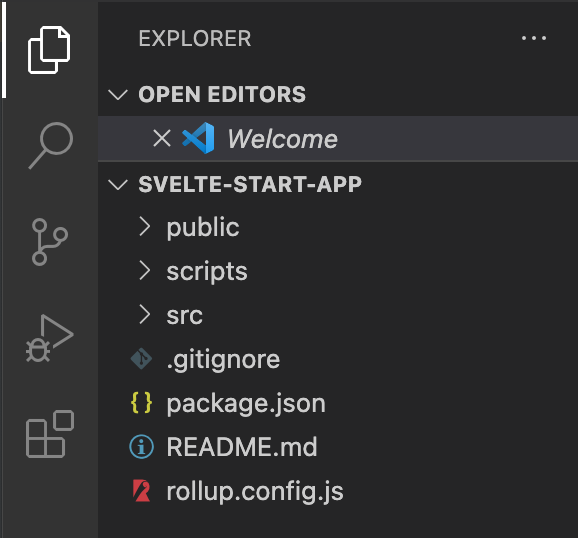Close the Welcome editor tab
Image resolution: width=578 pixels, height=538 pixels.
162,138
